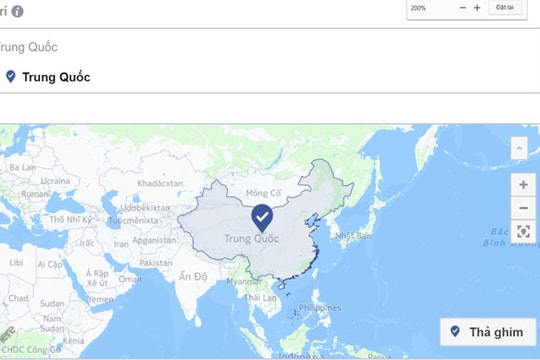Viewport: 540px width, 360px height.
Task: Increase browser zoom with the plus button
Action: (477, 8)
